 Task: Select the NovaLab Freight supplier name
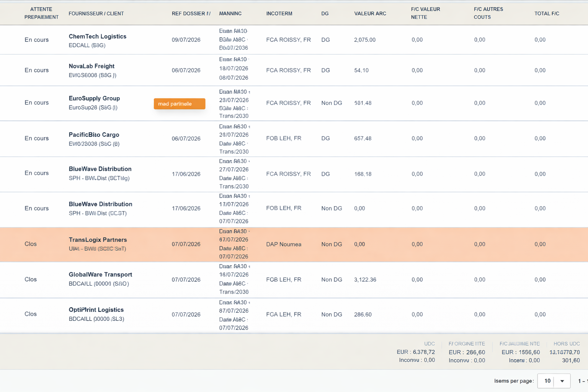(91, 66)
